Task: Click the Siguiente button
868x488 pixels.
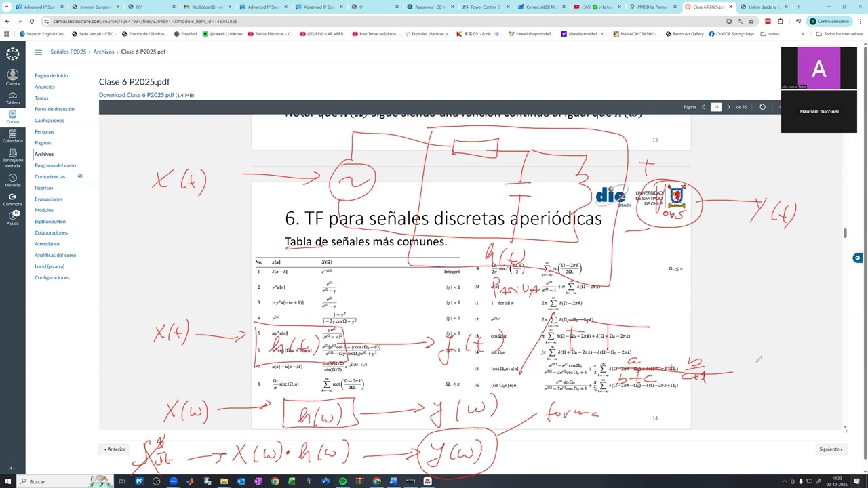Action: point(831,449)
